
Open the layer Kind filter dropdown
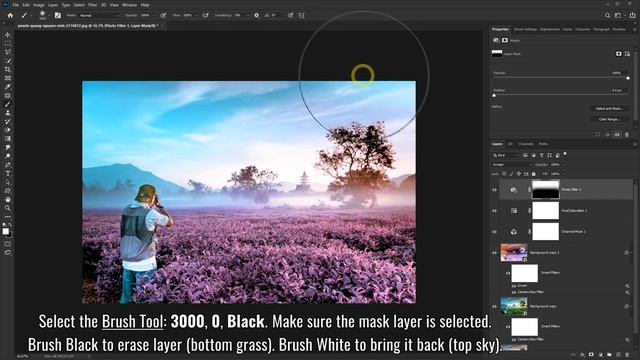click(505, 155)
